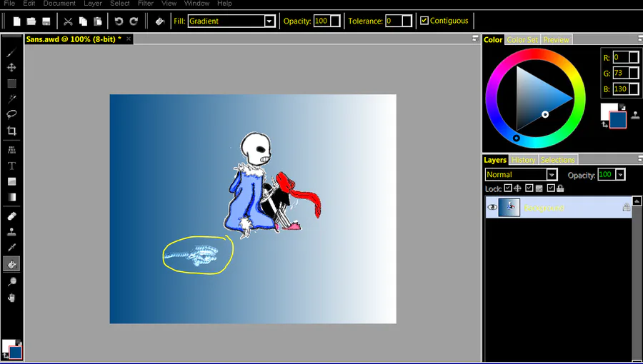Click the stamp icon beside the color swatches
This screenshot has height=364, width=643.
635,115
